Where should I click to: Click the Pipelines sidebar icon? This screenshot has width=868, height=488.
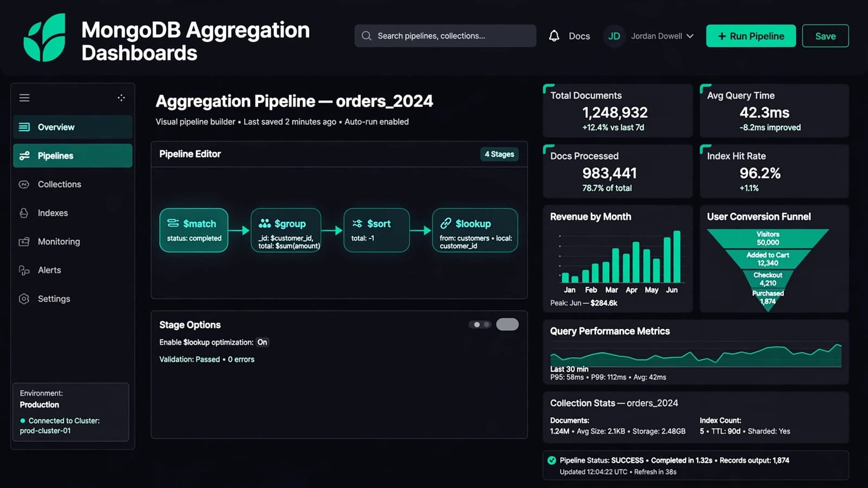tap(24, 156)
